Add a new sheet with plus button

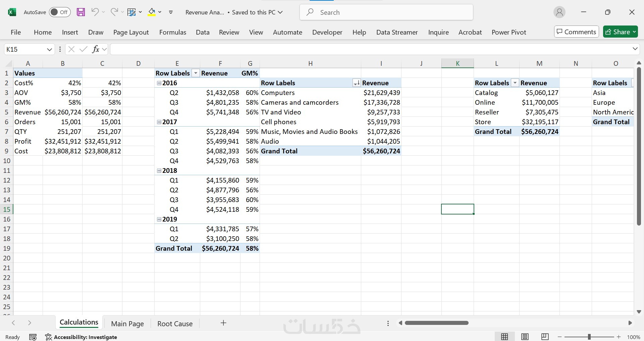coord(223,323)
